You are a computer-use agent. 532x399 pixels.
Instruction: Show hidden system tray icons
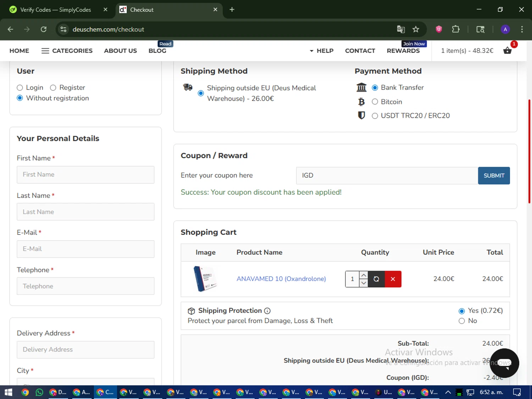tap(448, 392)
